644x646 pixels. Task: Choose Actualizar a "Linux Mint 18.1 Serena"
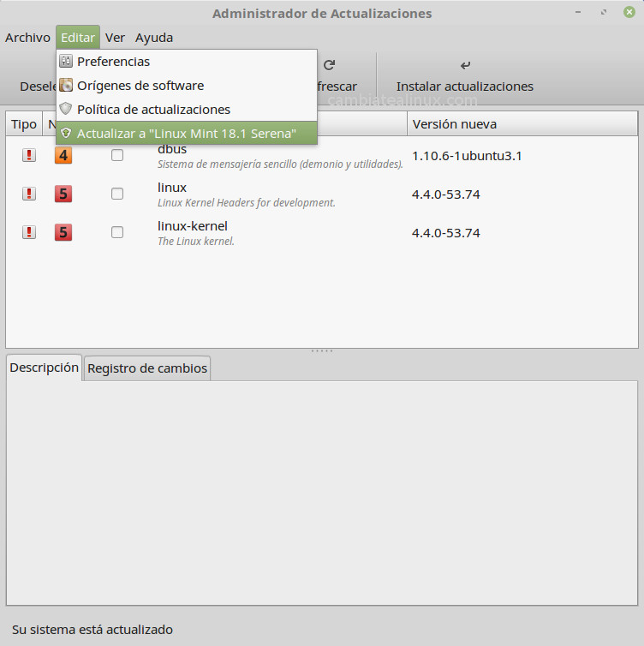pyautogui.click(x=187, y=133)
